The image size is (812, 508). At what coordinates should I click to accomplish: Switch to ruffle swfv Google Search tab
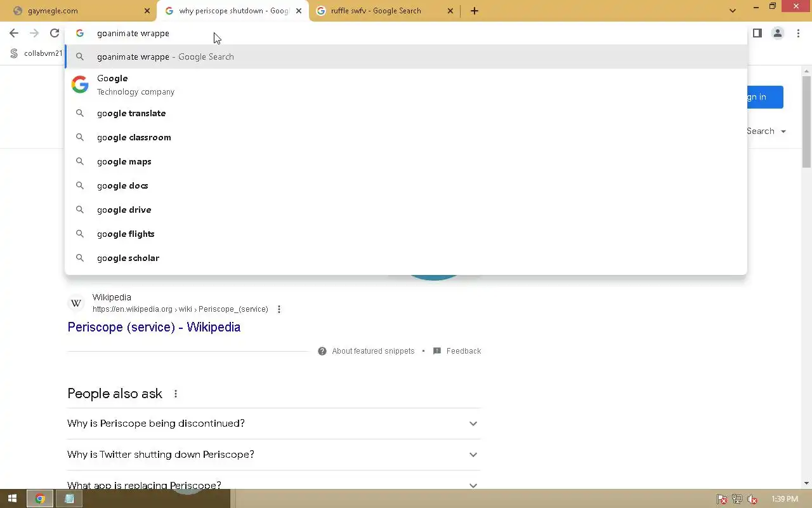384,11
